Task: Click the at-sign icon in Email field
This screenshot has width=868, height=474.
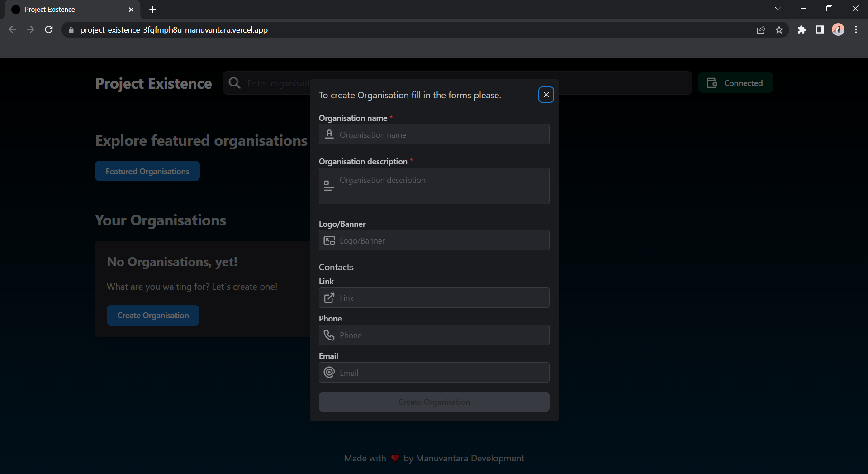Action: tap(329, 372)
